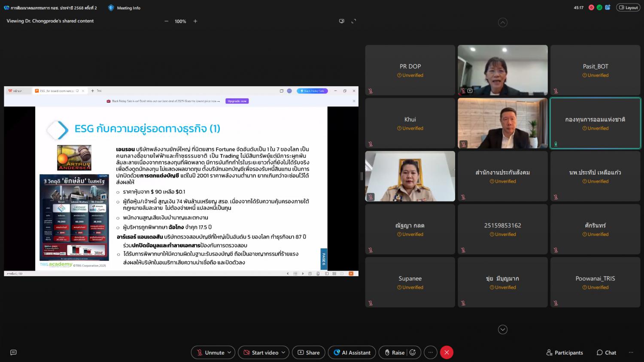The height and width of the screenshot is (362, 644).
Task: Expand video options arrow beside Start video
Action: tap(283, 353)
